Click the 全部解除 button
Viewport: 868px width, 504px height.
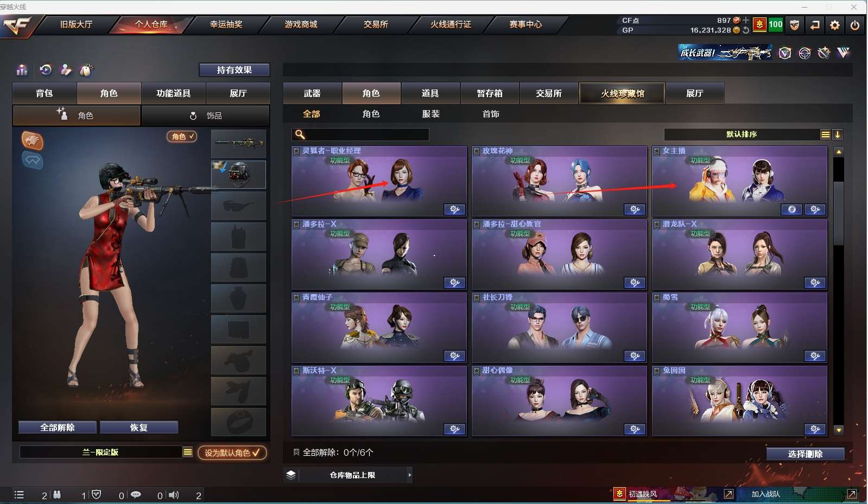pyautogui.click(x=58, y=428)
